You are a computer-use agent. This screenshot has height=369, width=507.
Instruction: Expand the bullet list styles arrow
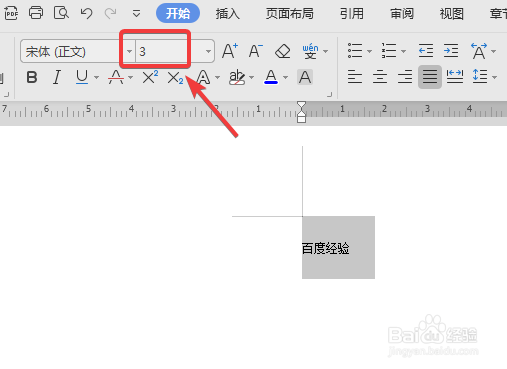(x=369, y=51)
